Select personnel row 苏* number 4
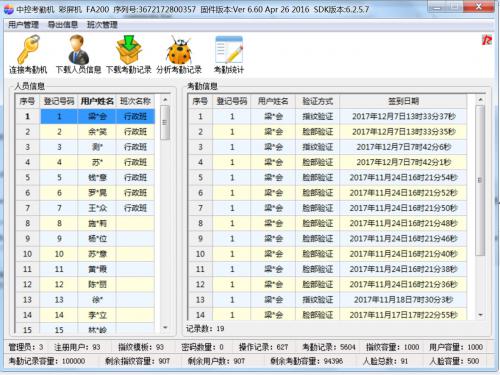The image size is (500, 375). [85, 162]
